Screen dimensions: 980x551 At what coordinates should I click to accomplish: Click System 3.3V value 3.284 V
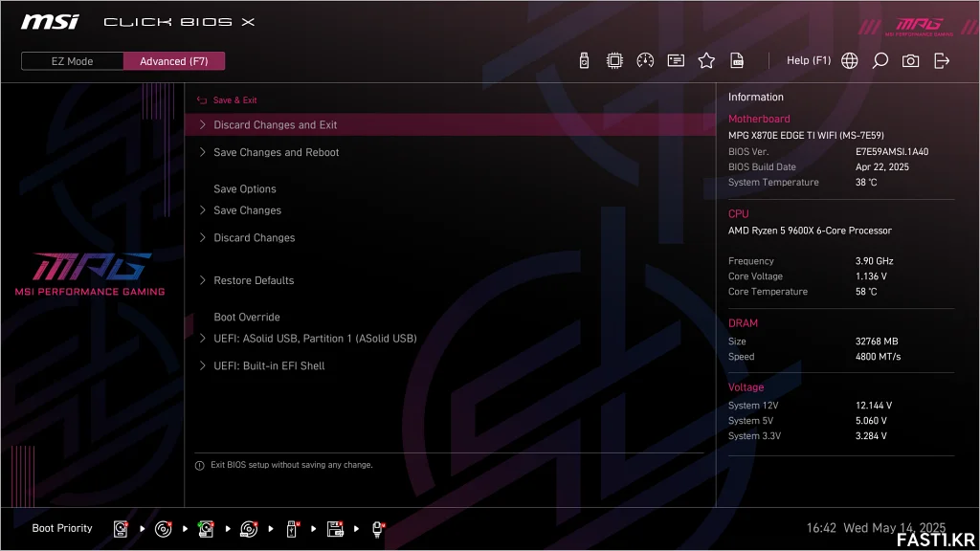coord(871,436)
